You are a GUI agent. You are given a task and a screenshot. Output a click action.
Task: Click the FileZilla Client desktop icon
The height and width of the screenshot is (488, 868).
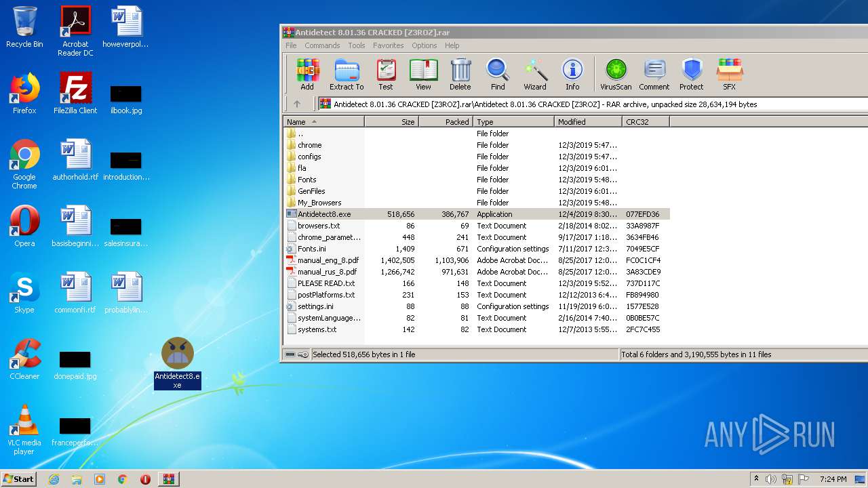point(75,94)
